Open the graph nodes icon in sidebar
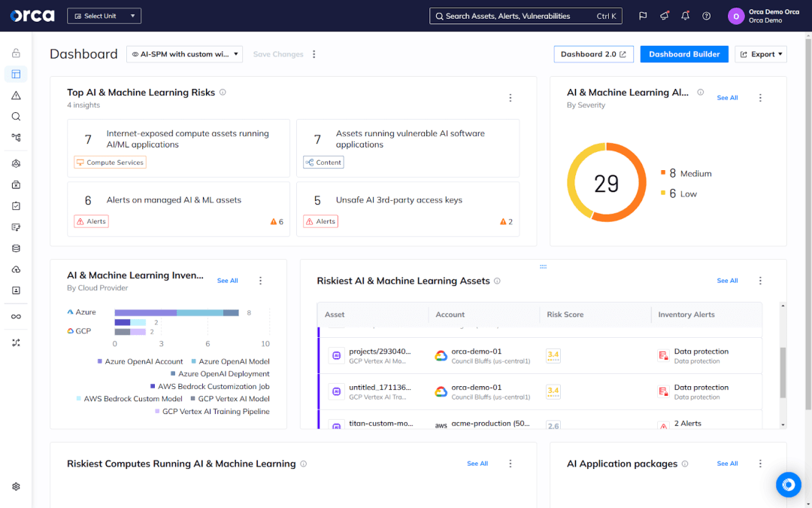Viewport: 812px width, 508px height. tap(16, 138)
